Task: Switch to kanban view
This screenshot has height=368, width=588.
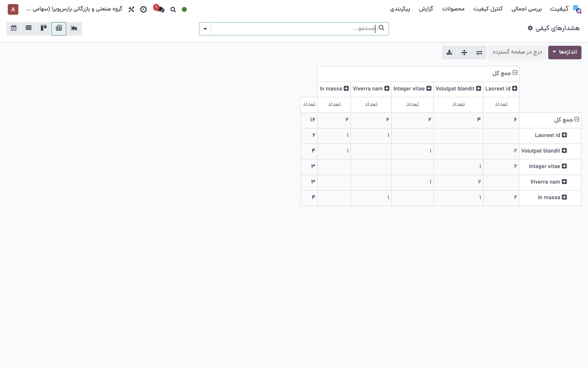Action: point(43,29)
